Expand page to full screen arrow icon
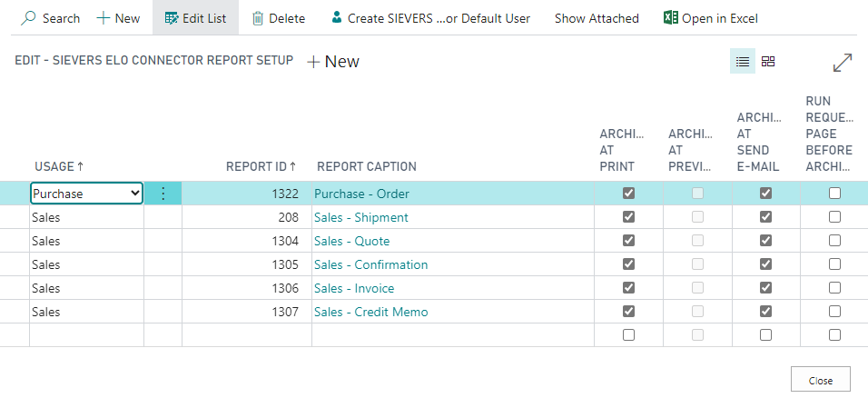Viewport: 868px width, 408px height. [842, 63]
